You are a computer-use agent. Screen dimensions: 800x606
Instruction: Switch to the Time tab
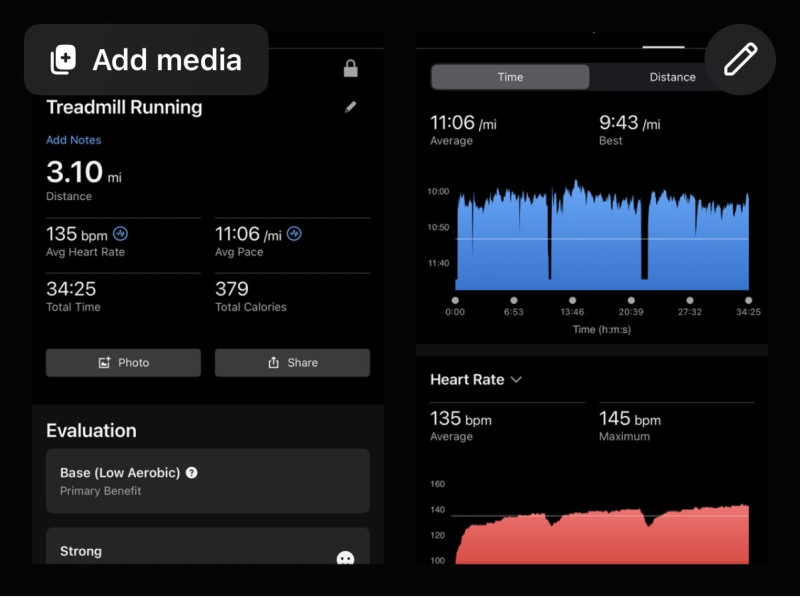[510, 77]
